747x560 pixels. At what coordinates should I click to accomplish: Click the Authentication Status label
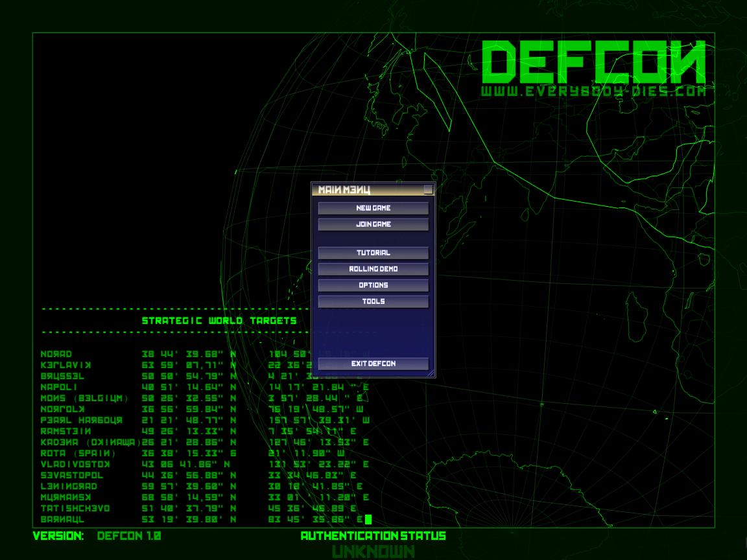click(373, 536)
